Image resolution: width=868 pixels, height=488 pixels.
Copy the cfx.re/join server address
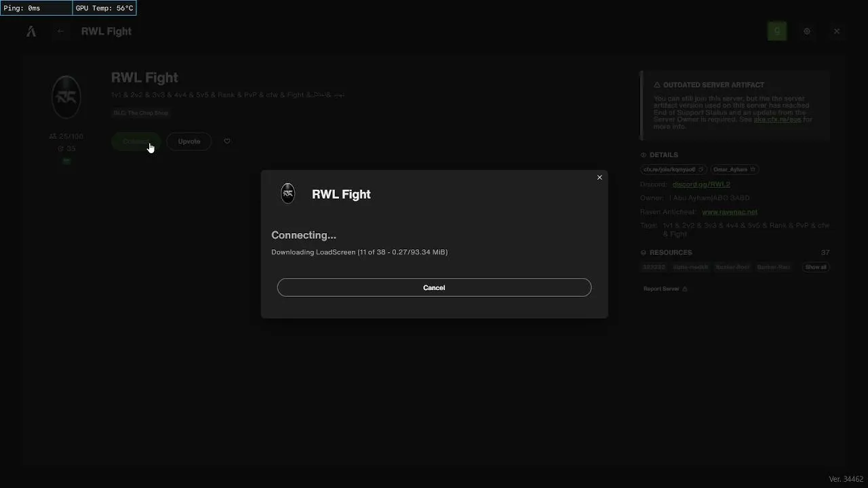point(673,169)
